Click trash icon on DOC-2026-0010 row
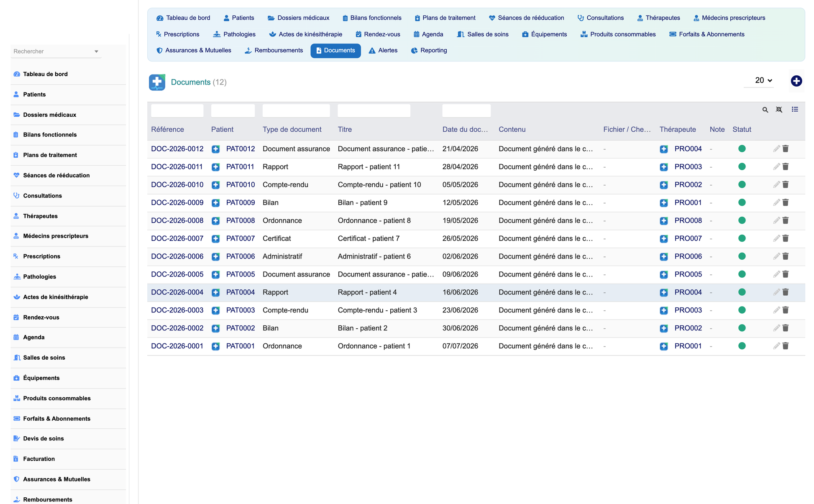 pyautogui.click(x=786, y=184)
